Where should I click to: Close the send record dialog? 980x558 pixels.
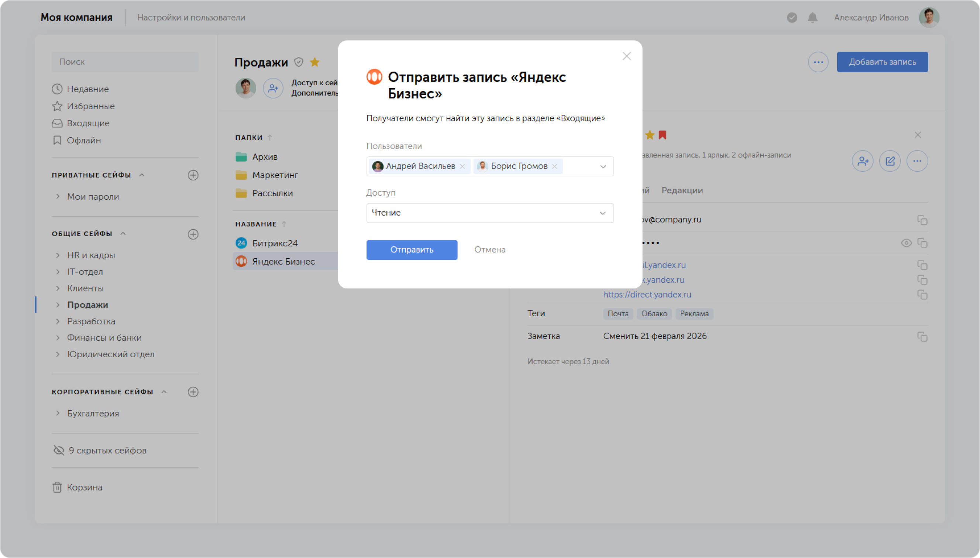coord(626,56)
